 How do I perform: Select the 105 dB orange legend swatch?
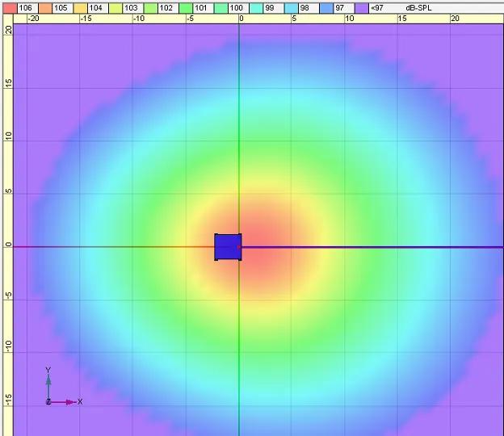click(x=45, y=7)
